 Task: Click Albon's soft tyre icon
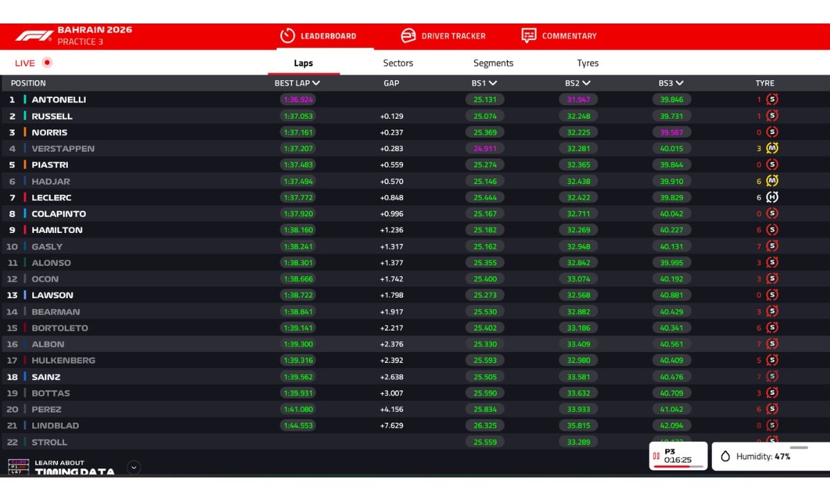(x=773, y=344)
